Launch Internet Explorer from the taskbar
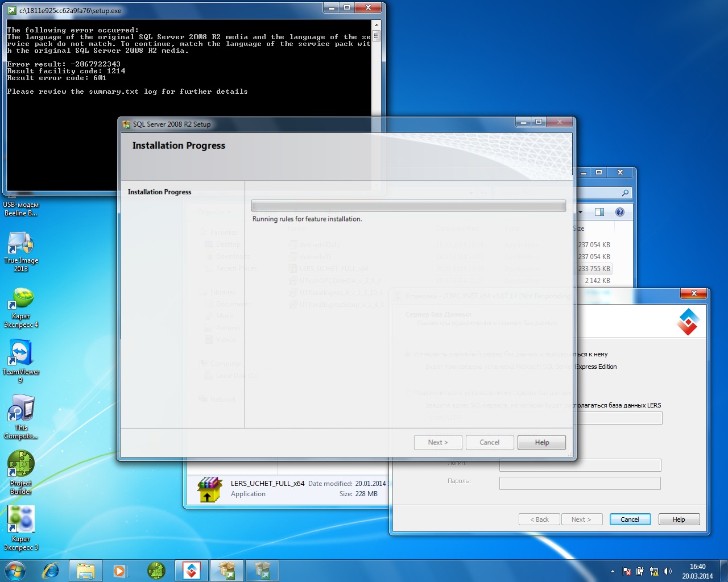 51,571
